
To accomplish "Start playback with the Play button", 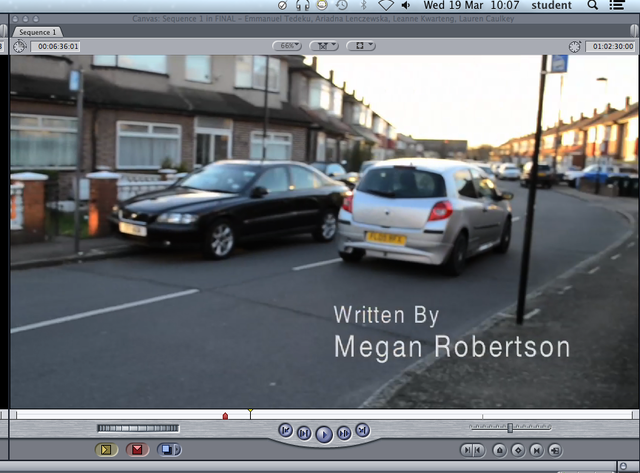I will click(324, 435).
